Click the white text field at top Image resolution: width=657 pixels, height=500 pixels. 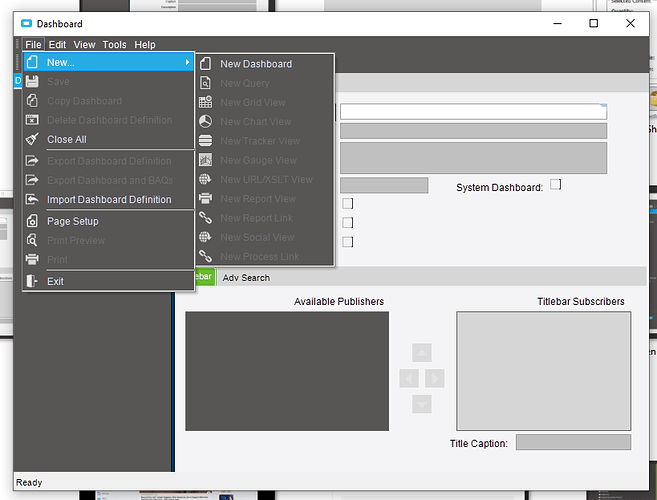tap(473, 111)
